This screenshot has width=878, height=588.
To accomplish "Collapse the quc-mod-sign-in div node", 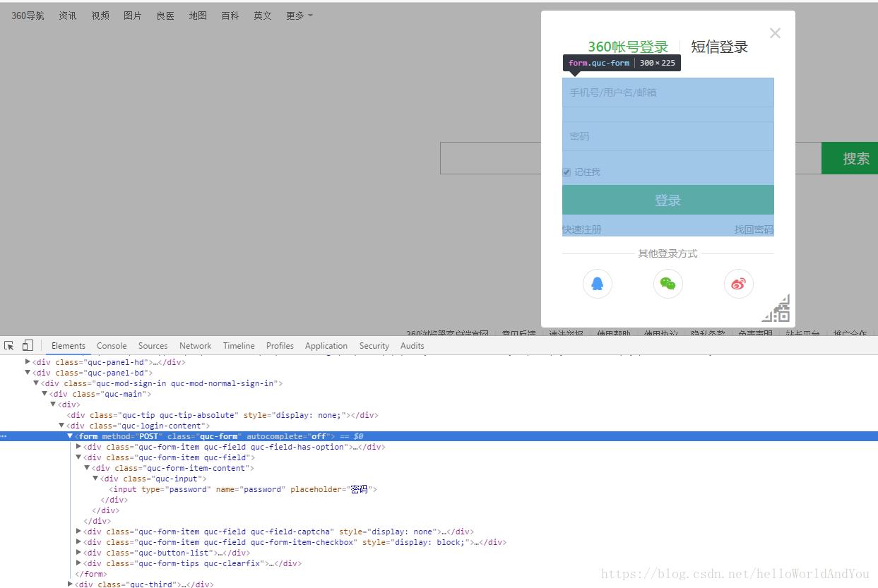I will [x=36, y=383].
